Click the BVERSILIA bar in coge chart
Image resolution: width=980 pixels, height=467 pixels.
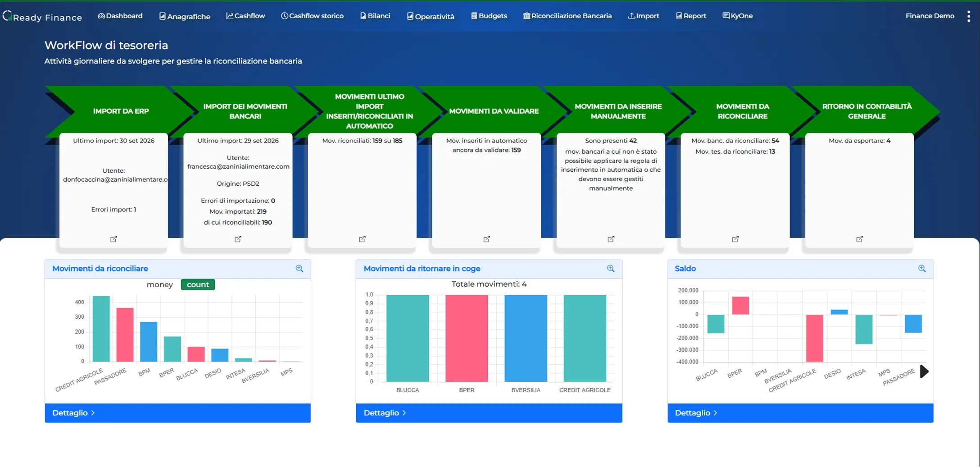pyautogui.click(x=526, y=338)
